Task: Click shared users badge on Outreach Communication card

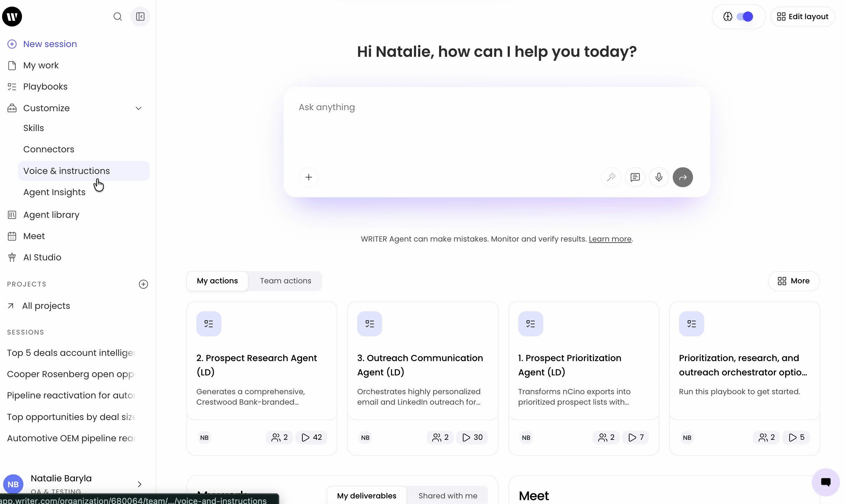Action: click(x=440, y=437)
